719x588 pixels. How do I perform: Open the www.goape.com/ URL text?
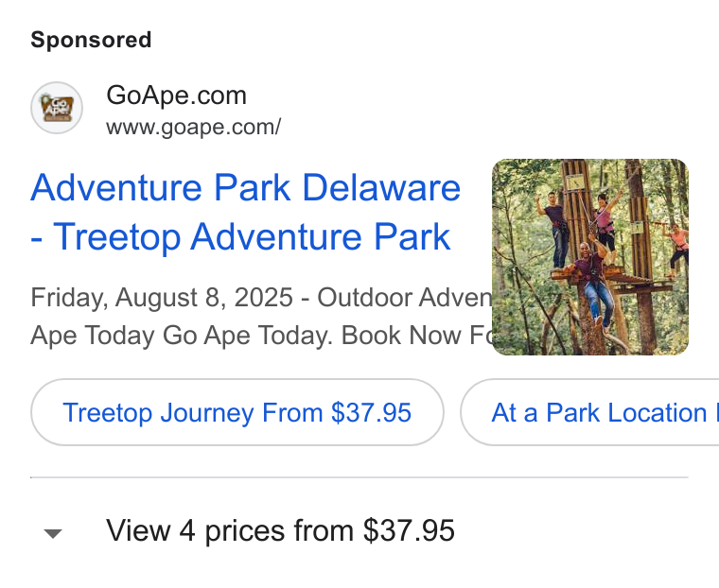tap(194, 127)
